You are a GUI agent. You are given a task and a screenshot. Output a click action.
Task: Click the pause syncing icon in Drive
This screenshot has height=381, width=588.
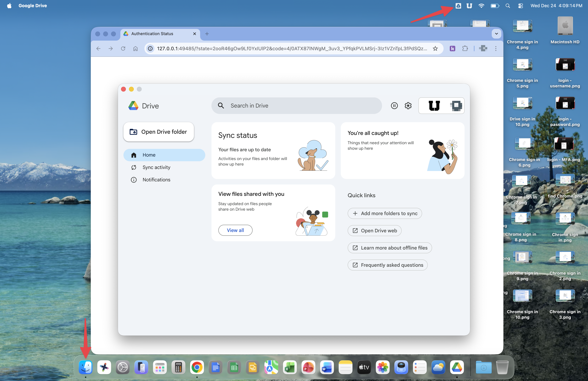[x=394, y=106]
